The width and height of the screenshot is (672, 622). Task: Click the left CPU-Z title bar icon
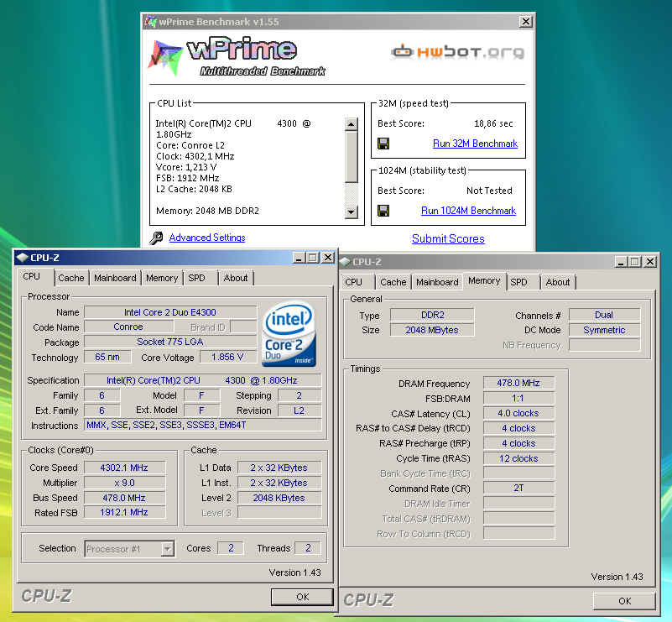tap(22, 258)
